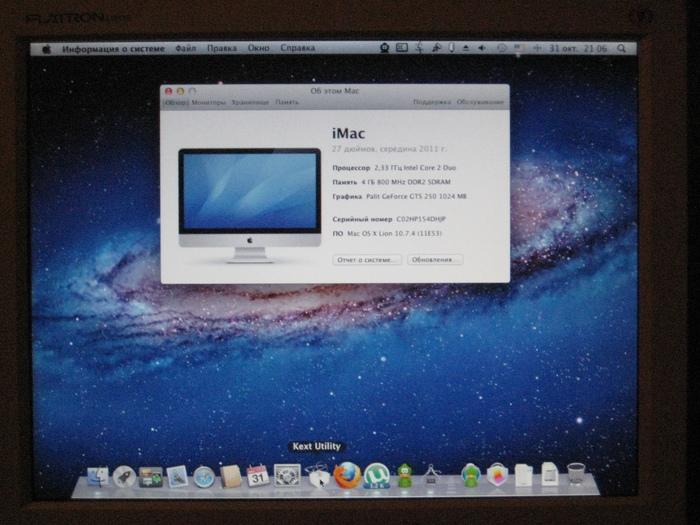Screen dimensions: 700x525
Task: Click the Отчет о системе button
Action: (367, 260)
